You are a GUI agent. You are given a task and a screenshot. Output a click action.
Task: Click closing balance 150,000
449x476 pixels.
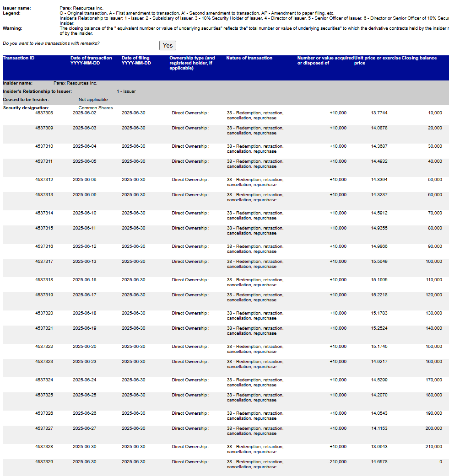click(x=434, y=347)
